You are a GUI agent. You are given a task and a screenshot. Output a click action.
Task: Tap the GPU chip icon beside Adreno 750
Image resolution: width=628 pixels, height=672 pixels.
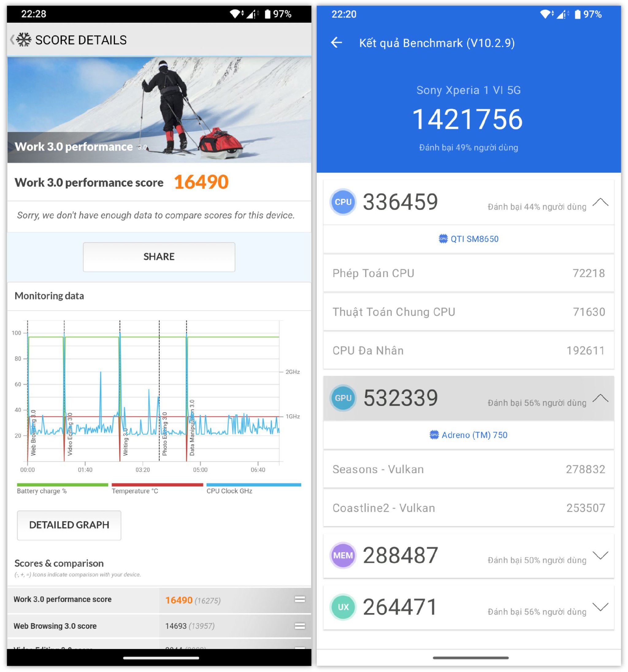click(x=434, y=435)
